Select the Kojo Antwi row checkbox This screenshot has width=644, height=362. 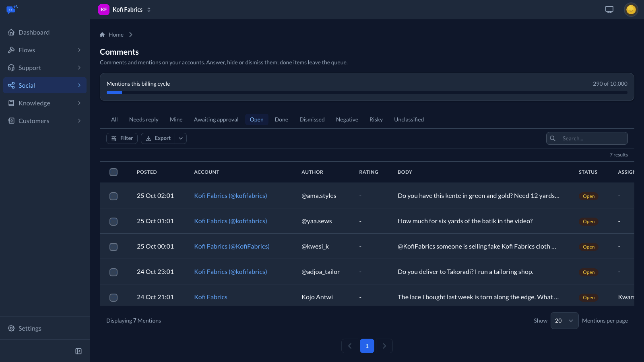(114, 297)
